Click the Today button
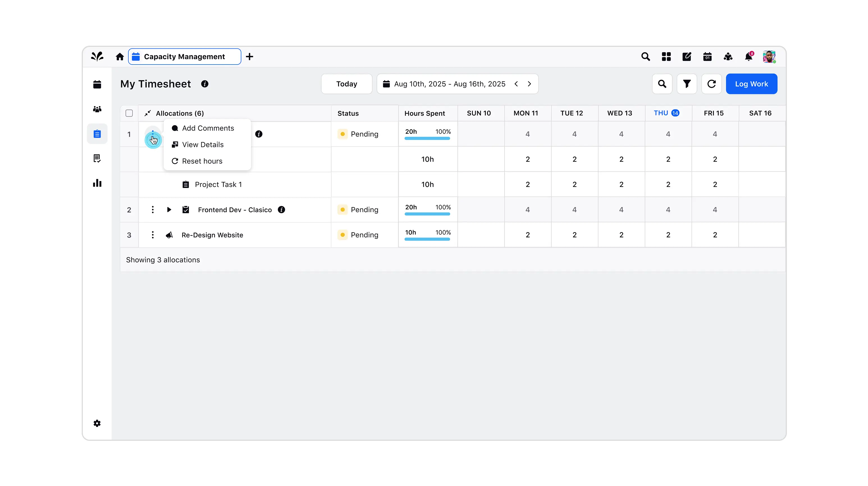 [x=346, y=84]
